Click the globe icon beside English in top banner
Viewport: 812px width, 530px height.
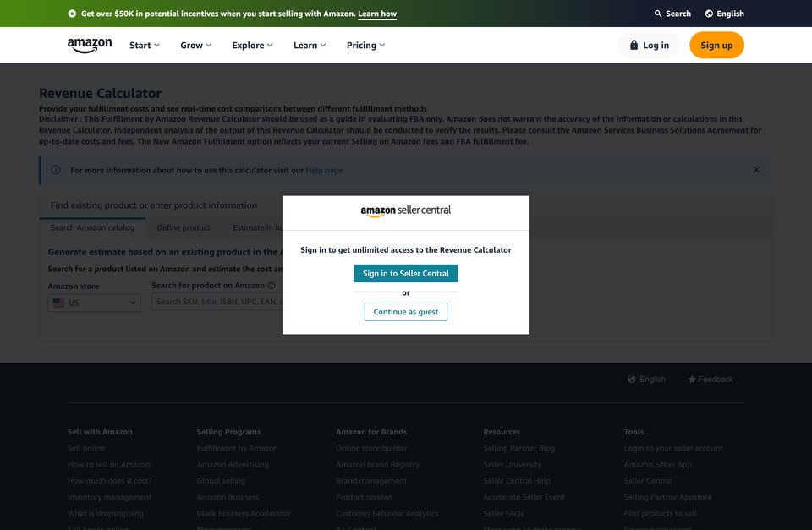click(709, 14)
